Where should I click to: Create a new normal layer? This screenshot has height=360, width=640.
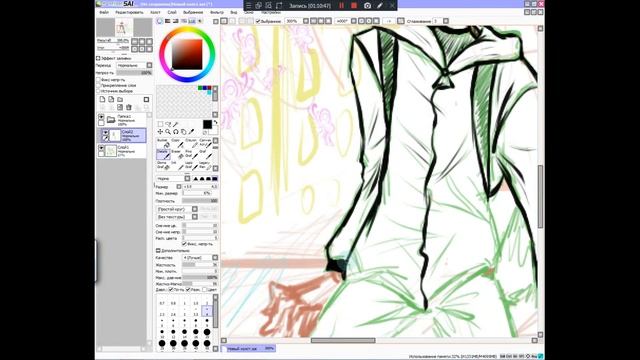click(102, 99)
